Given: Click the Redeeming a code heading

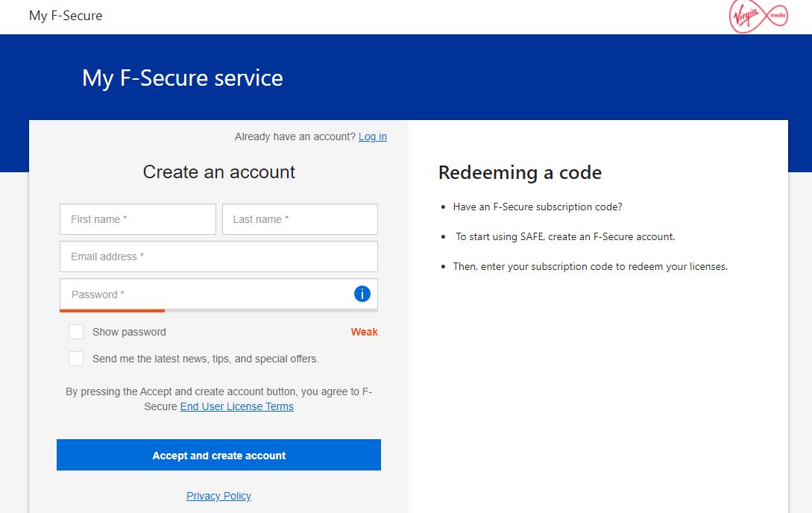Looking at the screenshot, I should click(520, 173).
